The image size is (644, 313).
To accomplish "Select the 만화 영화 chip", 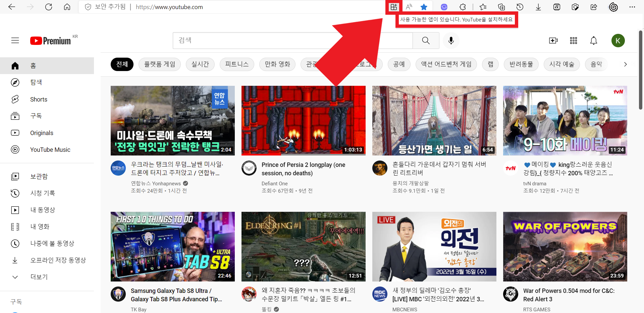I will [x=277, y=64].
